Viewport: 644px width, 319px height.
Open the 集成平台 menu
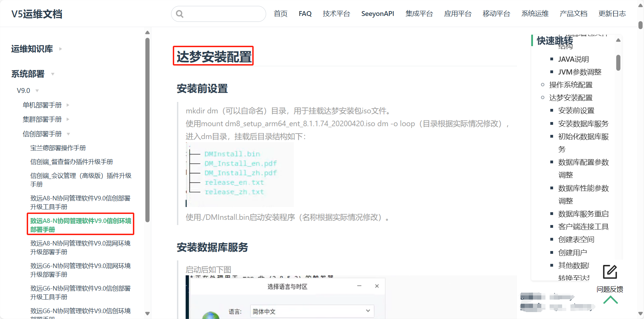click(419, 14)
